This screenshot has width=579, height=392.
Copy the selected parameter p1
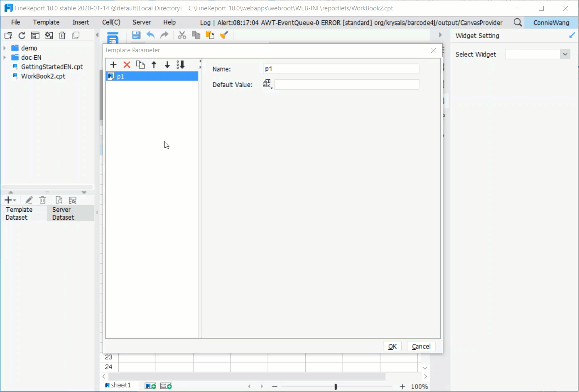(140, 65)
